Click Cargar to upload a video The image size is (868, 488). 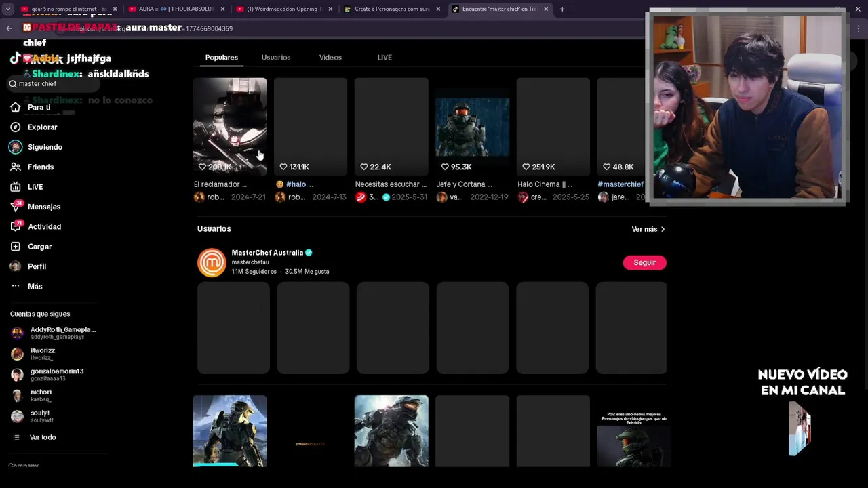point(31,247)
